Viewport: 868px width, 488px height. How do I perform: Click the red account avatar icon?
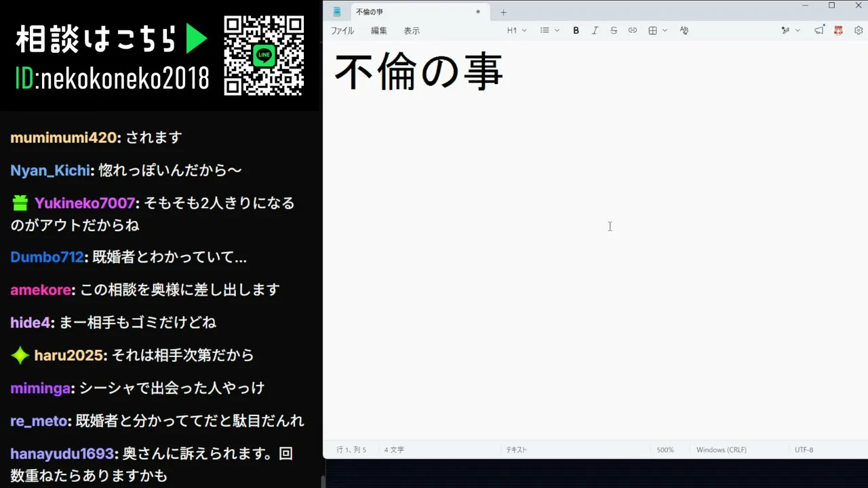[x=839, y=30]
